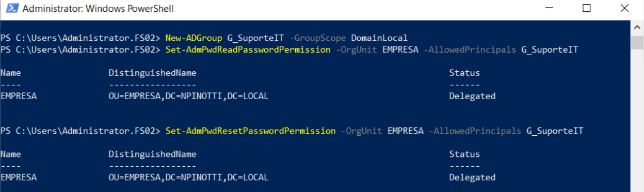Click the second Name column header
The height and width of the screenshot is (192, 644).
pyautogui.click(x=10, y=154)
